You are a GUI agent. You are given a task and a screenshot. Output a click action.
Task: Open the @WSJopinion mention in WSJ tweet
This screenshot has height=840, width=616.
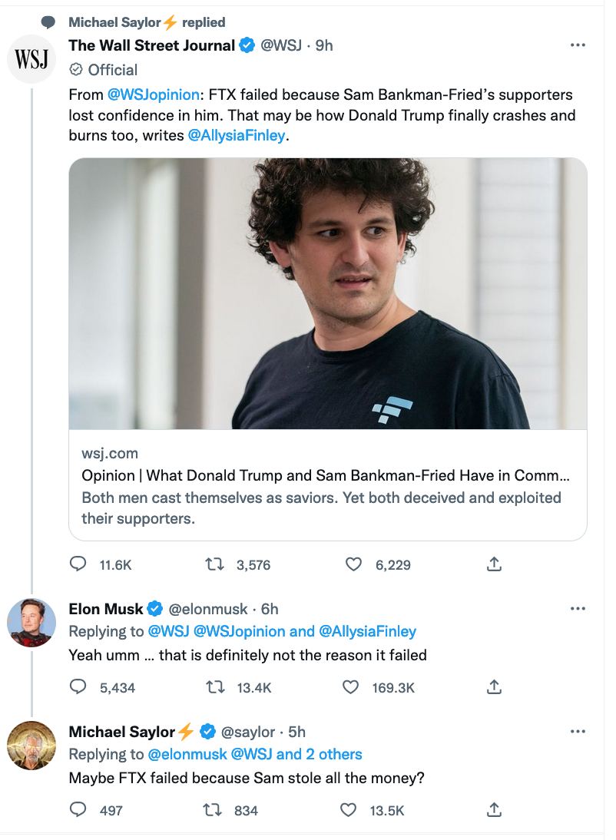point(154,94)
